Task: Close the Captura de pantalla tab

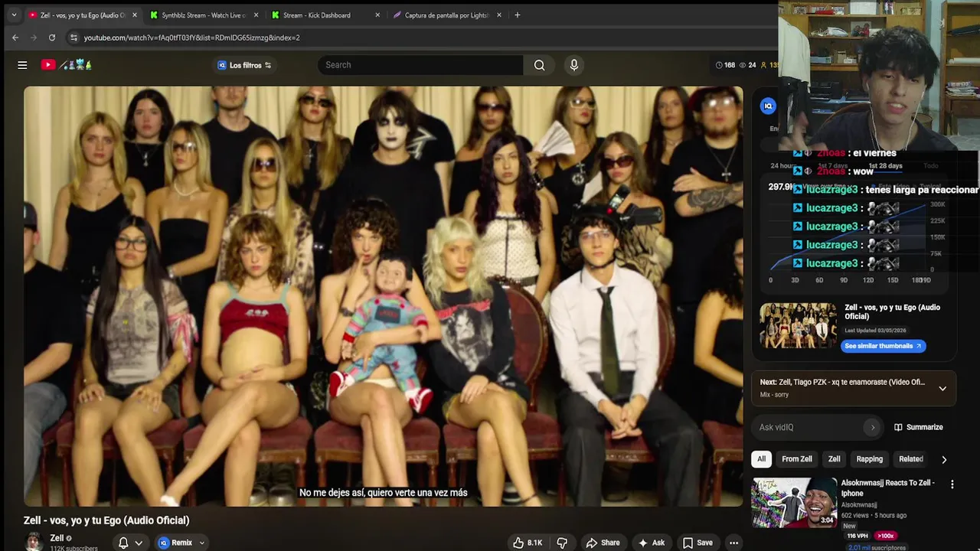Action: [x=499, y=15]
